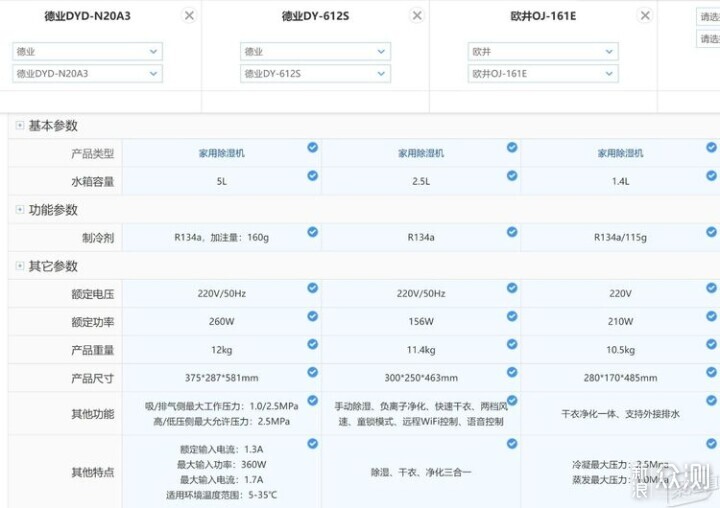Click check icon beside 2.5L water tank
The width and height of the screenshot is (720, 508).
(x=512, y=175)
